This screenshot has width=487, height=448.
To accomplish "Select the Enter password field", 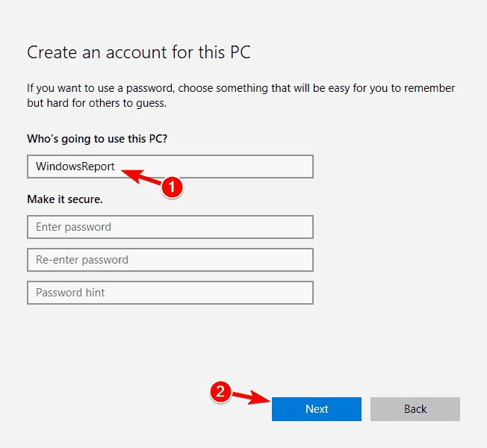I will coord(170,227).
